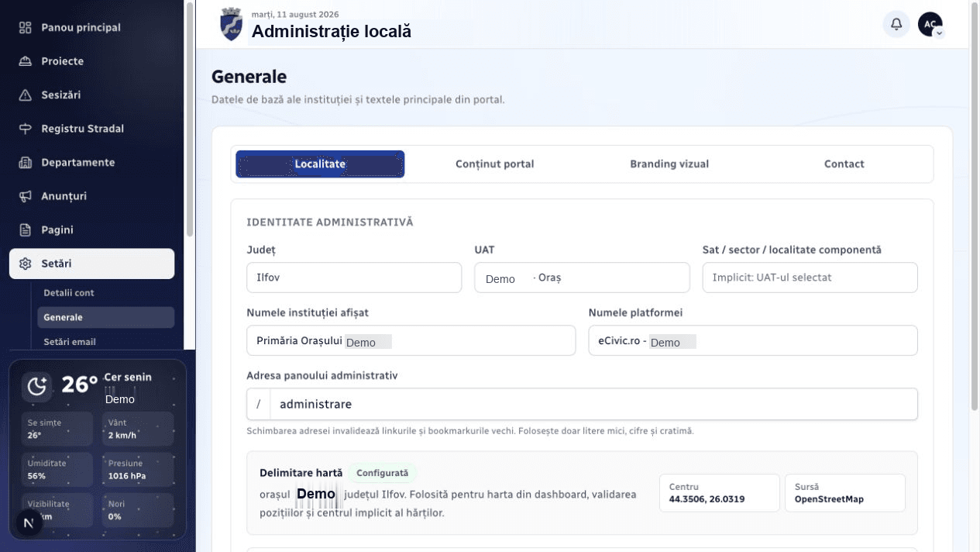Select the Generale submenu item

tap(105, 317)
